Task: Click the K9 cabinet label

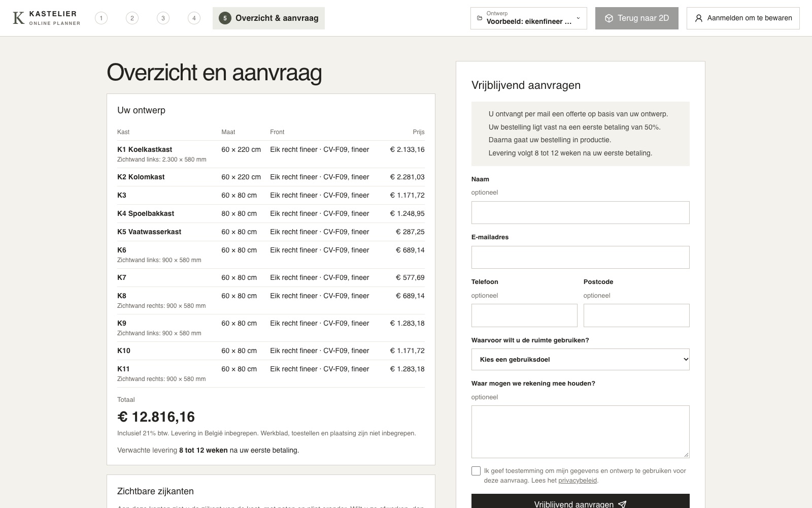Action: click(122, 323)
